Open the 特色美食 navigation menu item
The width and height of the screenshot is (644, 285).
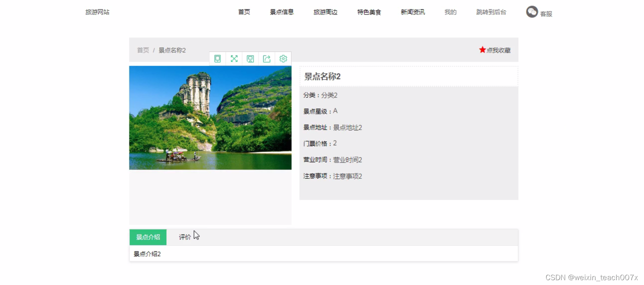pyautogui.click(x=369, y=12)
